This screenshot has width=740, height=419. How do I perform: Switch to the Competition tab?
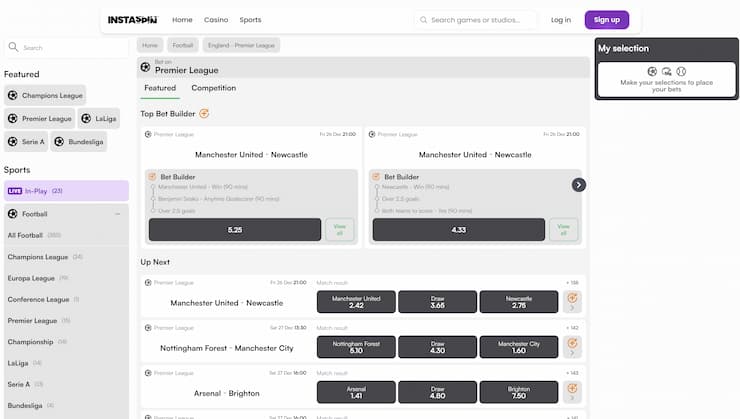click(x=213, y=88)
